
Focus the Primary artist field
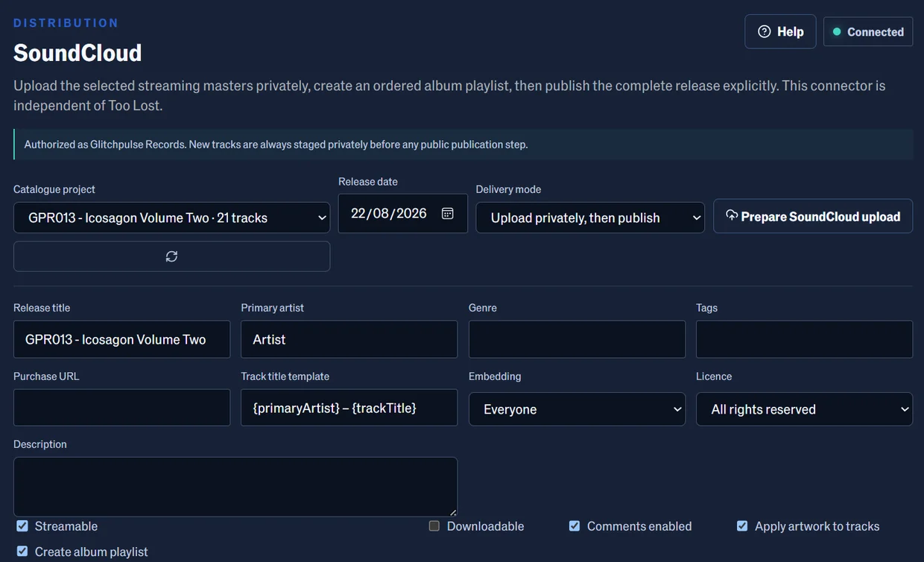coord(349,339)
